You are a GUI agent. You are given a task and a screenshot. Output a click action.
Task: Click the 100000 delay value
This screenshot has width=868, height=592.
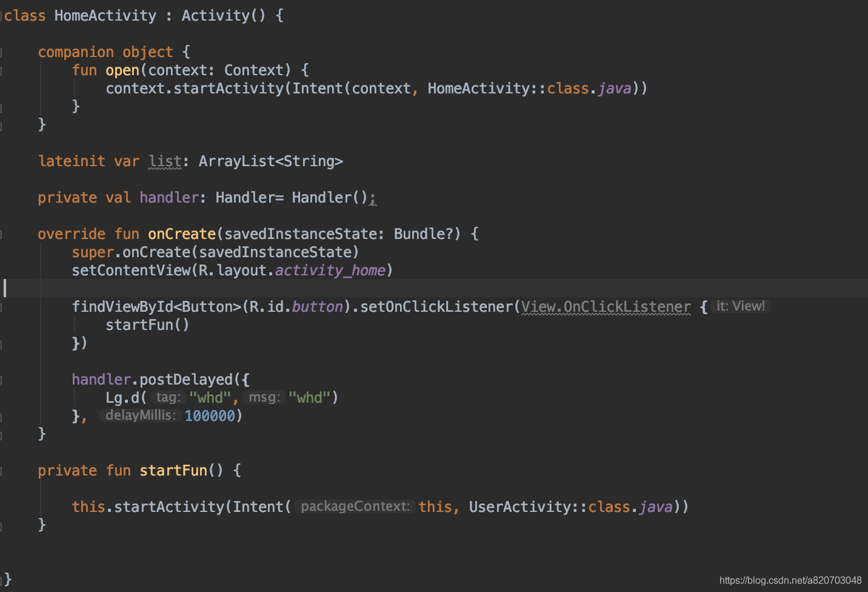pyautogui.click(x=210, y=416)
